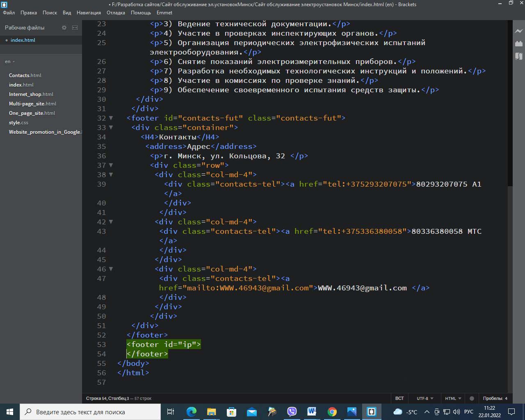Screen dimensions: 525x420
Task: Open Microsoft Word from the taskbar
Action: (x=312, y=412)
